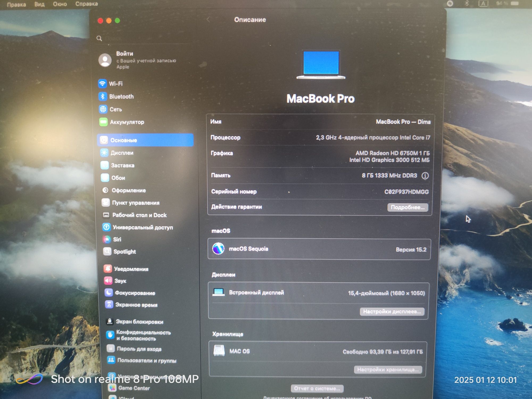Select Основные general settings item

145,140
